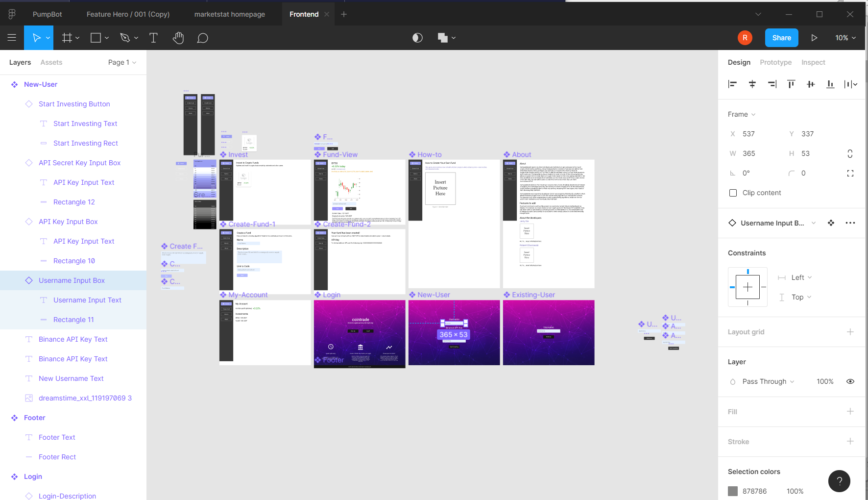Click the mask contrast icon in toolbar
Viewport: 868px width, 500px height.
pyautogui.click(x=417, y=38)
